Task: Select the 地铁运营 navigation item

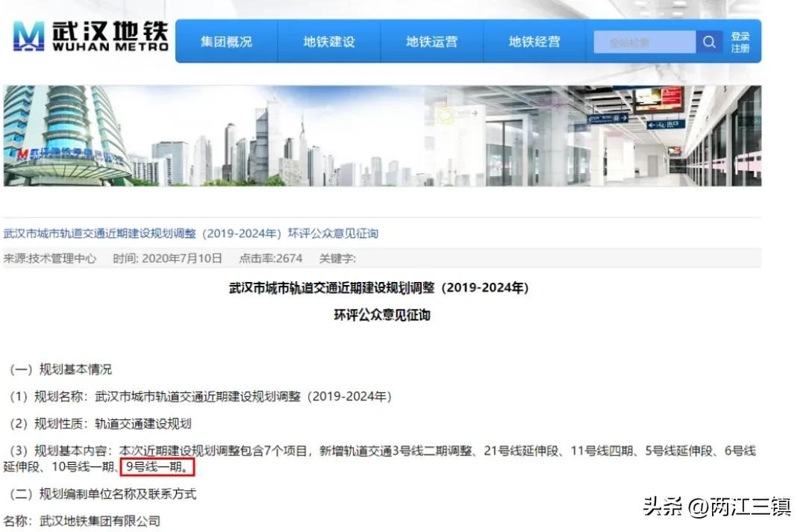Action: 432,42
